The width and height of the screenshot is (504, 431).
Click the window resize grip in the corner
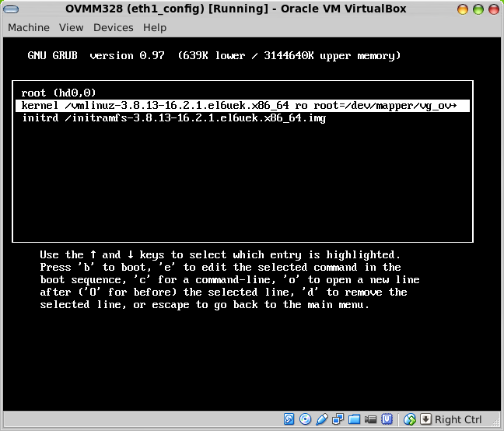(x=495, y=422)
